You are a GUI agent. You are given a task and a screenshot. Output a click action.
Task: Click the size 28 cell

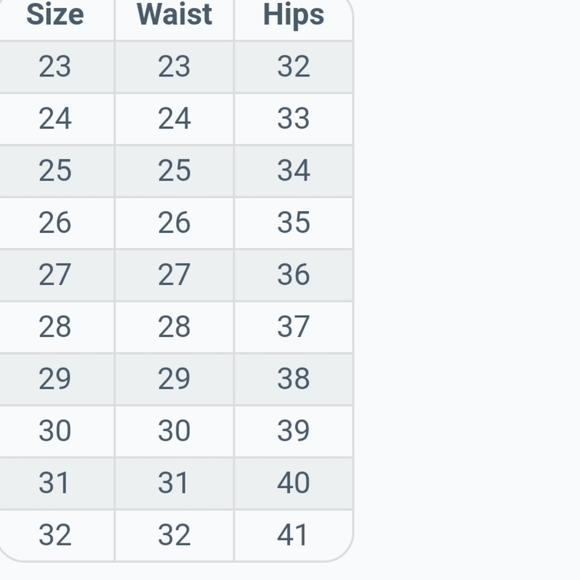tap(55, 327)
